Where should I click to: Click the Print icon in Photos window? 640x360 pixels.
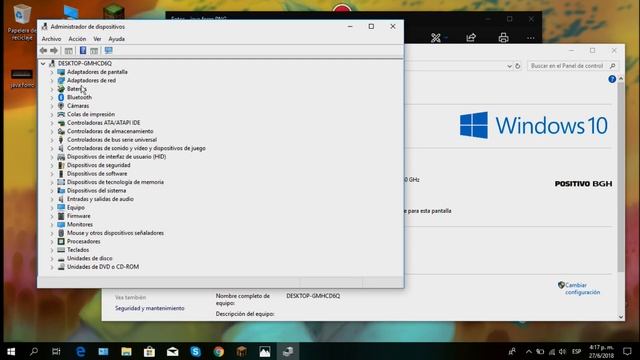point(503,38)
